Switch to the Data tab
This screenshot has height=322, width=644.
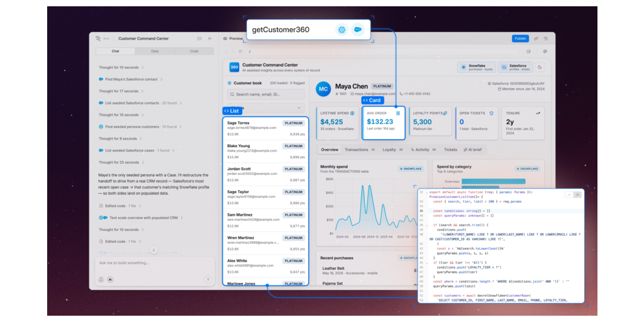pos(155,52)
